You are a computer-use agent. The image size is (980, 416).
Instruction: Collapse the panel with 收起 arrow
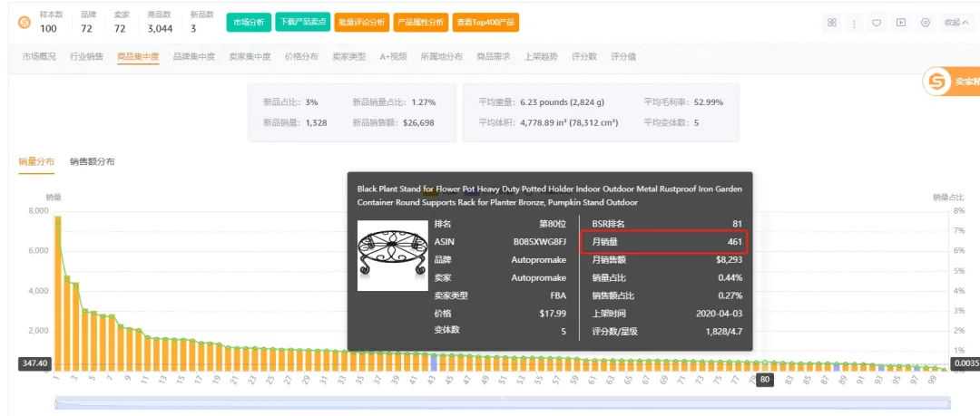click(x=955, y=23)
